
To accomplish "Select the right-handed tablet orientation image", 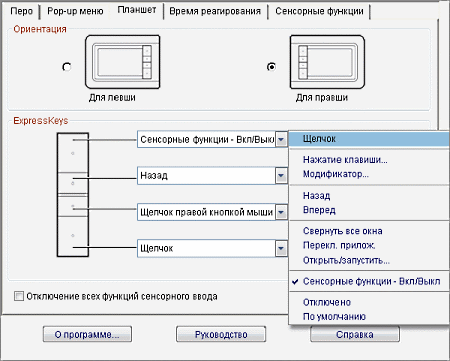I will [x=327, y=62].
